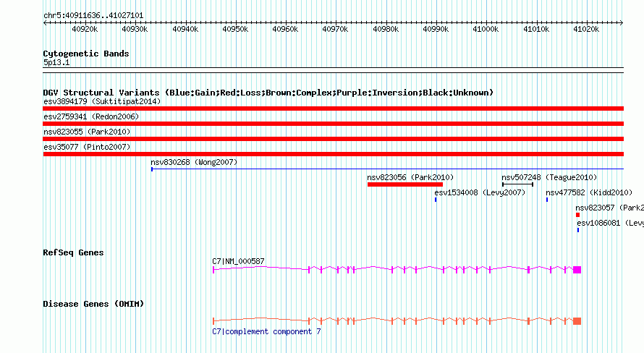This screenshot has width=644, height=353.
Task: Select the thin blue nsv830268 gain line
Action: pos(387,169)
